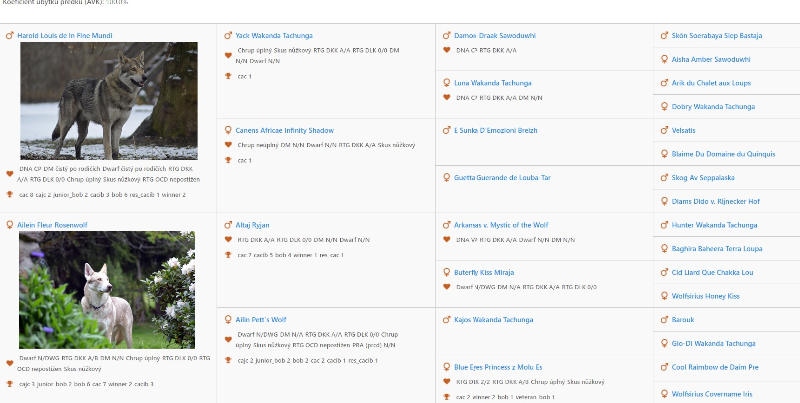Open Luna Wakanda Tachunga link
The height and width of the screenshot is (403, 800).
493,83
